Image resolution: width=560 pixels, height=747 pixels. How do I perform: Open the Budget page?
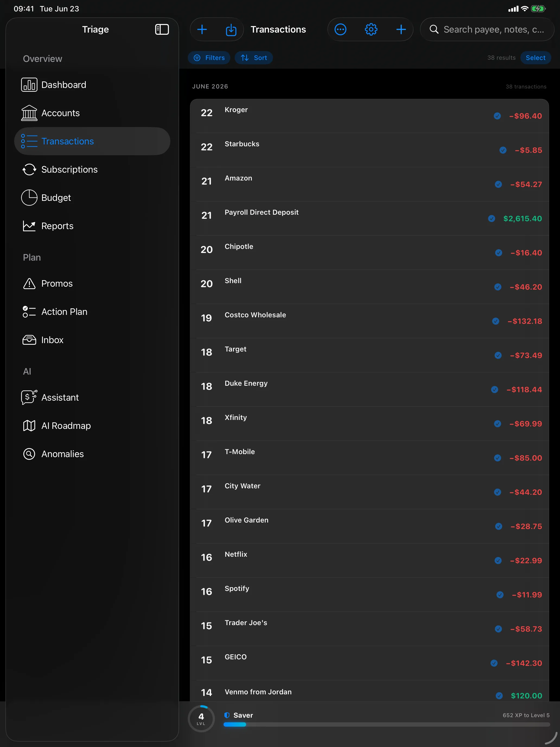92,198
